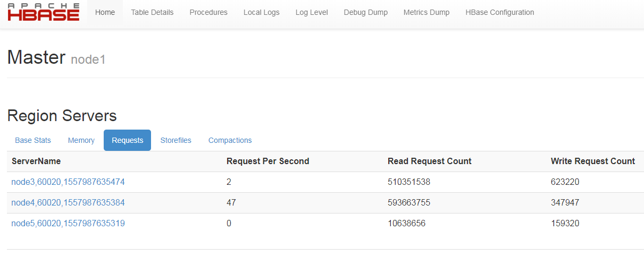Open region server node4,60020,1557987635384

click(x=68, y=203)
